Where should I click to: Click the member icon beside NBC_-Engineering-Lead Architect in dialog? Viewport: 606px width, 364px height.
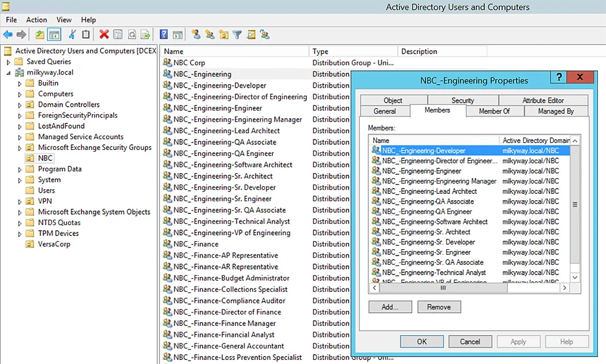(376, 191)
